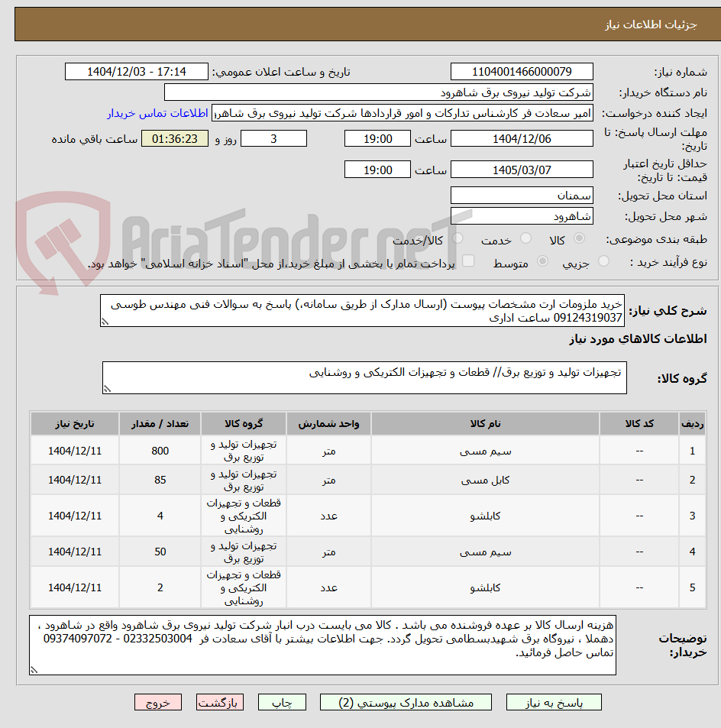Select کابل مسی in row 2
This screenshot has width=721, height=728.
pos(485,480)
